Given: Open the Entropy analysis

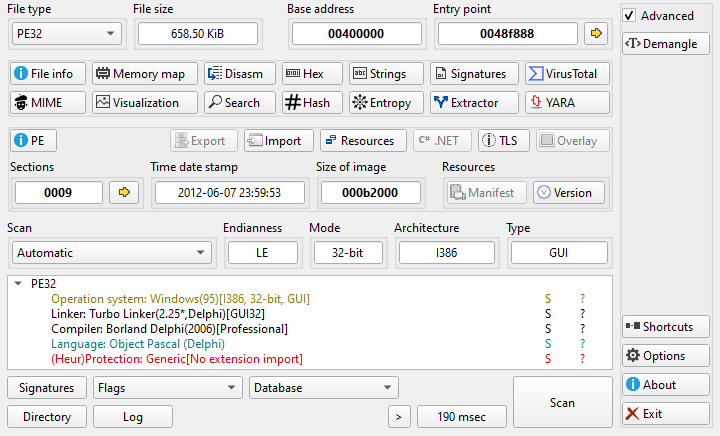Looking at the screenshot, I should click(382, 102).
